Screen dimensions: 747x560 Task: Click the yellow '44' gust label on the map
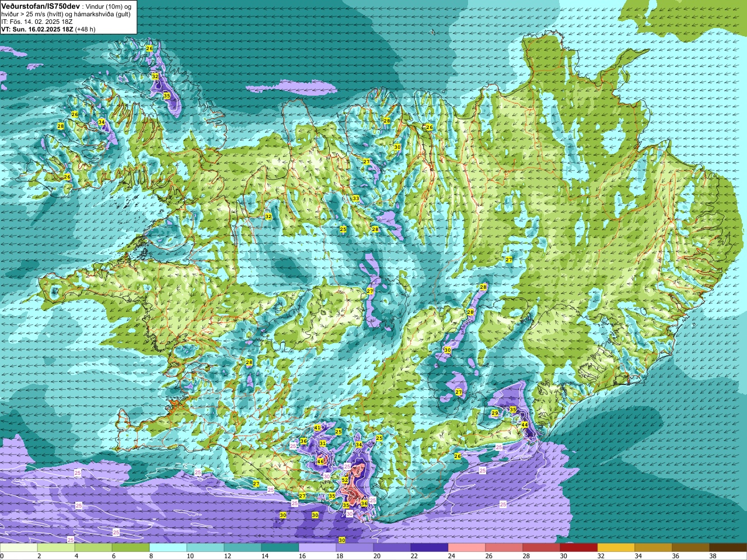(525, 425)
